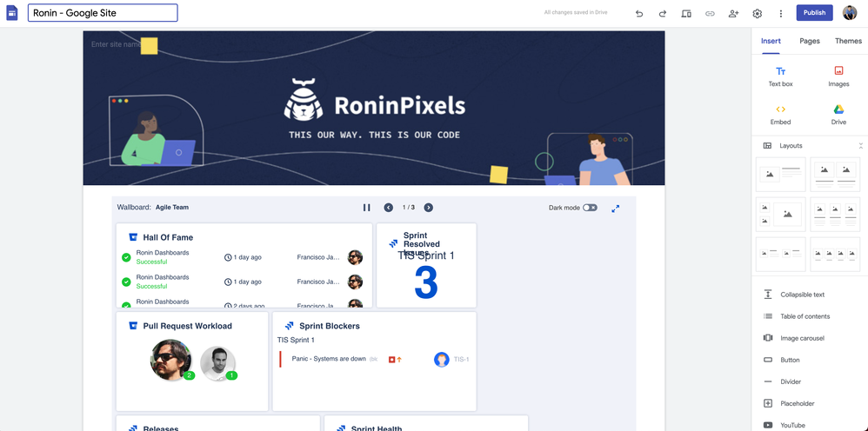The width and height of the screenshot is (868, 431).
Task: Click the 'Agile Team' wallboard name
Action: click(x=171, y=208)
